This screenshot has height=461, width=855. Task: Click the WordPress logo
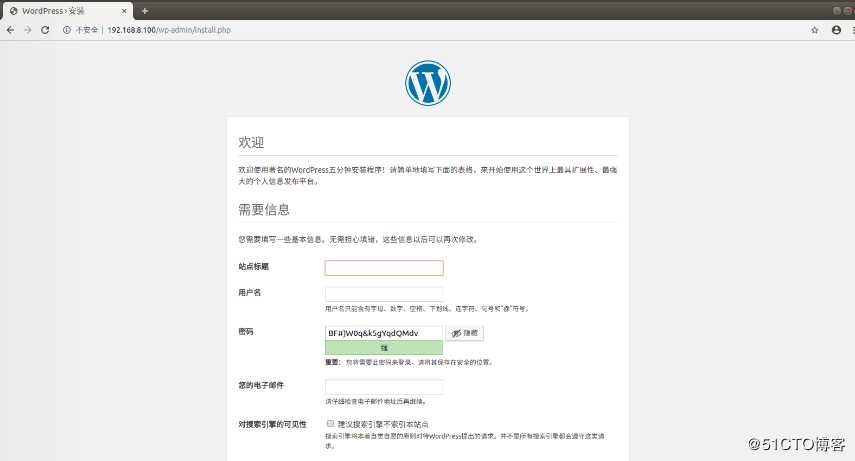click(428, 83)
